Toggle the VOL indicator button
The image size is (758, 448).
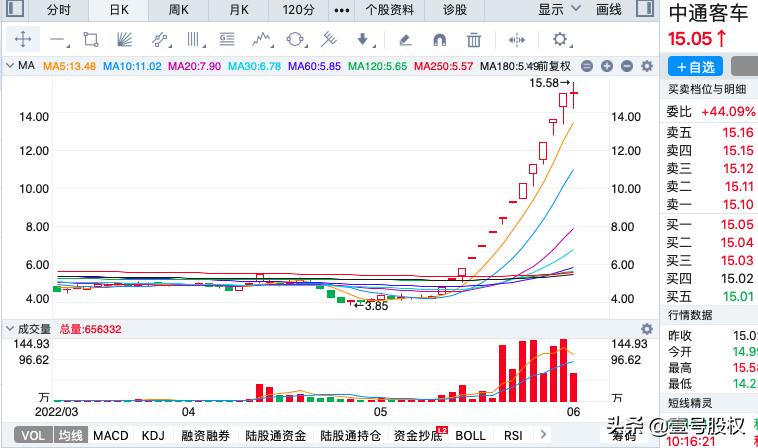coord(33,436)
